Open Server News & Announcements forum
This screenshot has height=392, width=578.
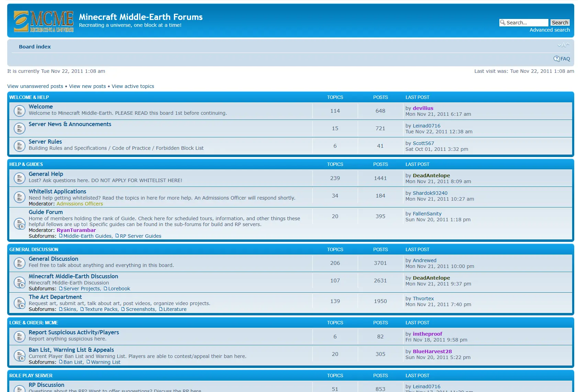click(70, 124)
